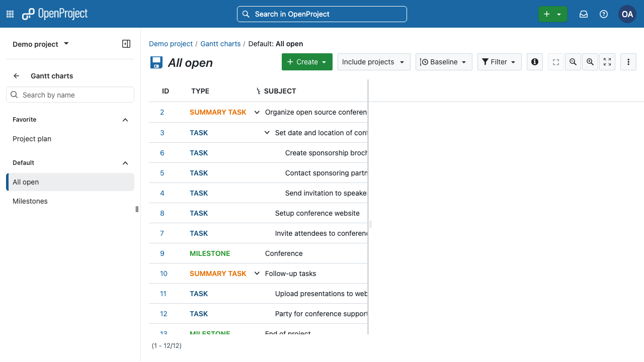This screenshot has height=362, width=644.
Task: Open work package ID 3
Action: [x=162, y=133]
